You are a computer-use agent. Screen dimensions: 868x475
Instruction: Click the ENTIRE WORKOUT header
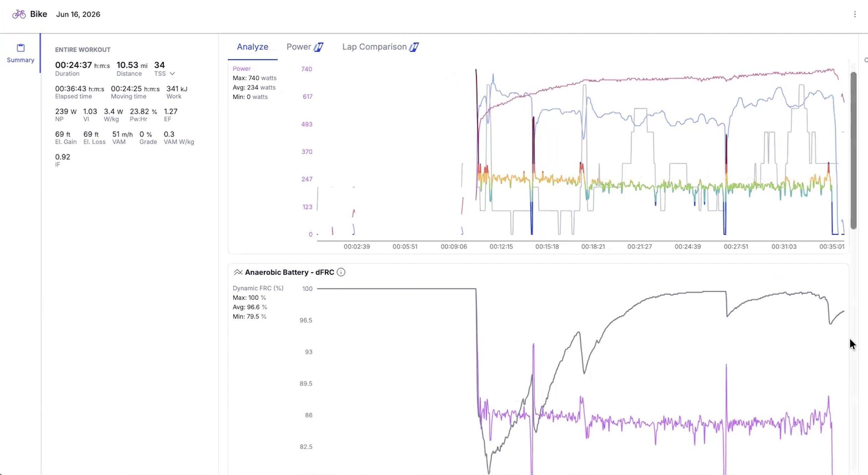[83, 50]
